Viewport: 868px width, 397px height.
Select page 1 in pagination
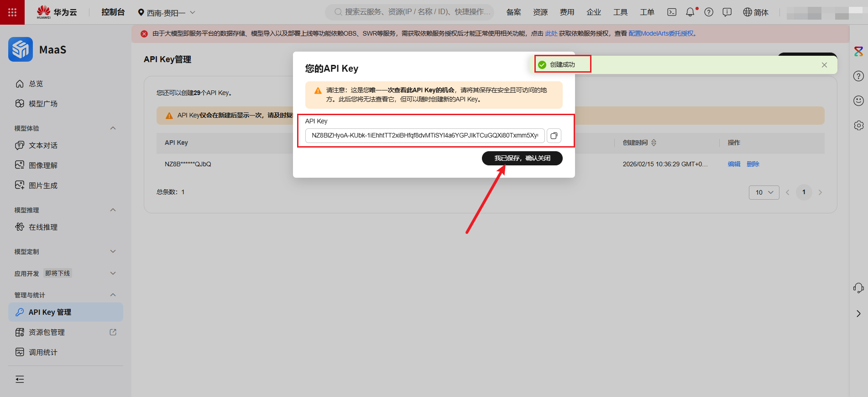804,192
